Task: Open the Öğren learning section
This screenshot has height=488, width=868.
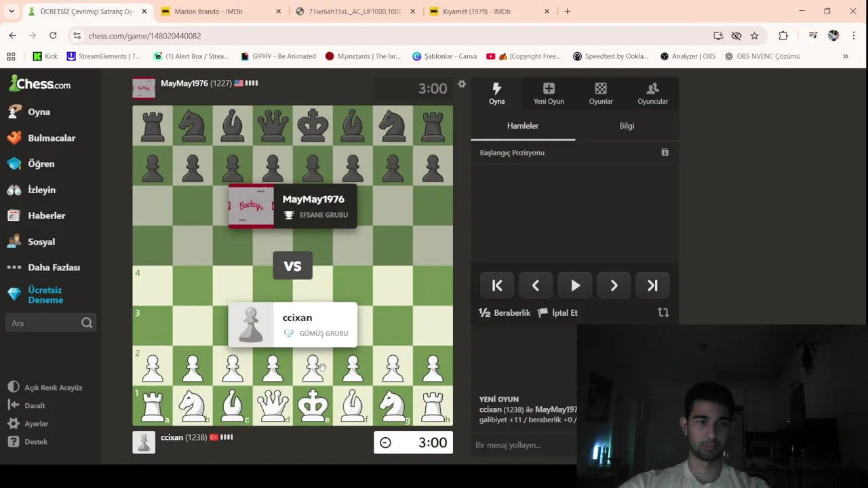Action: (x=41, y=163)
